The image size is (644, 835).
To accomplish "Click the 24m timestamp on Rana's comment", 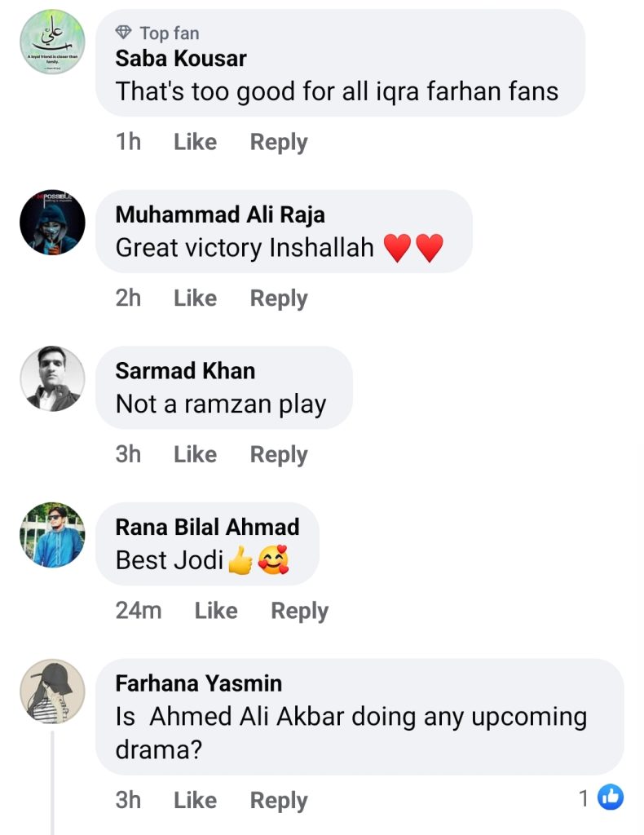I will coord(139,610).
